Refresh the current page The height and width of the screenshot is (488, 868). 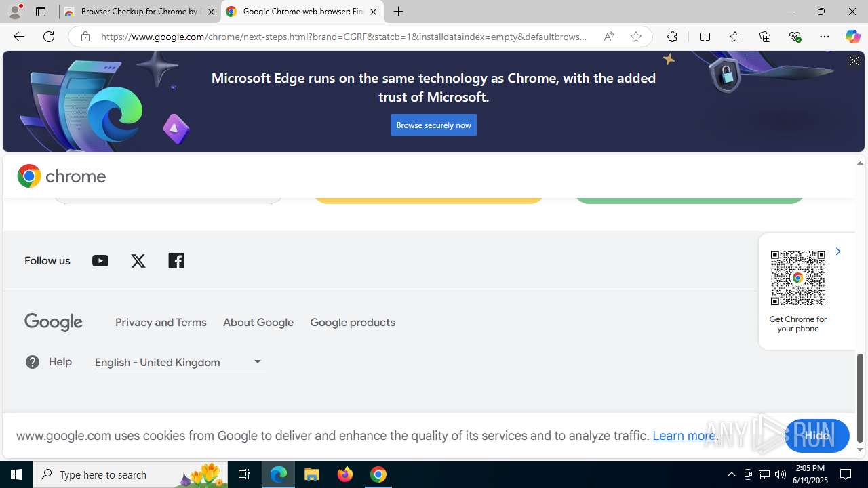coord(49,37)
